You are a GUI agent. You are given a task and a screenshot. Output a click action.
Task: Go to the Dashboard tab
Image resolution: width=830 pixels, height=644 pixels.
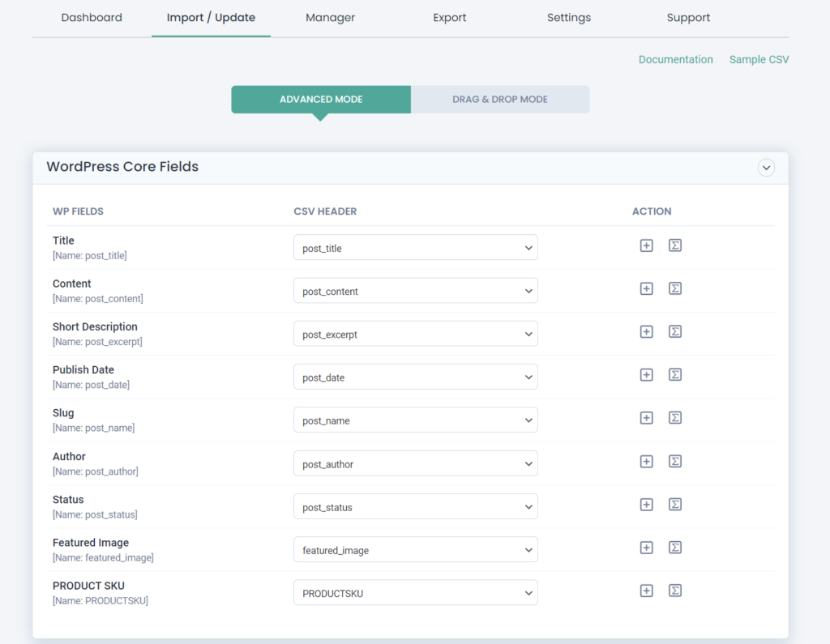[x=92, y=18]
